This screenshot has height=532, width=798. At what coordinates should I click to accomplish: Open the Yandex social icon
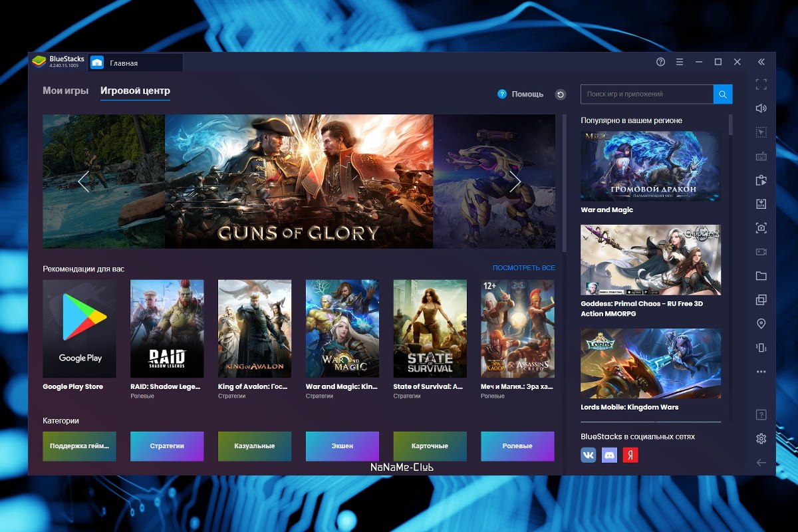tap(630, 455)
